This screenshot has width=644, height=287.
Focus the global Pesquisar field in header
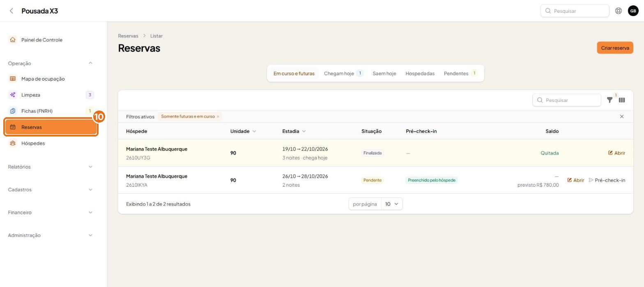(575, 11)
